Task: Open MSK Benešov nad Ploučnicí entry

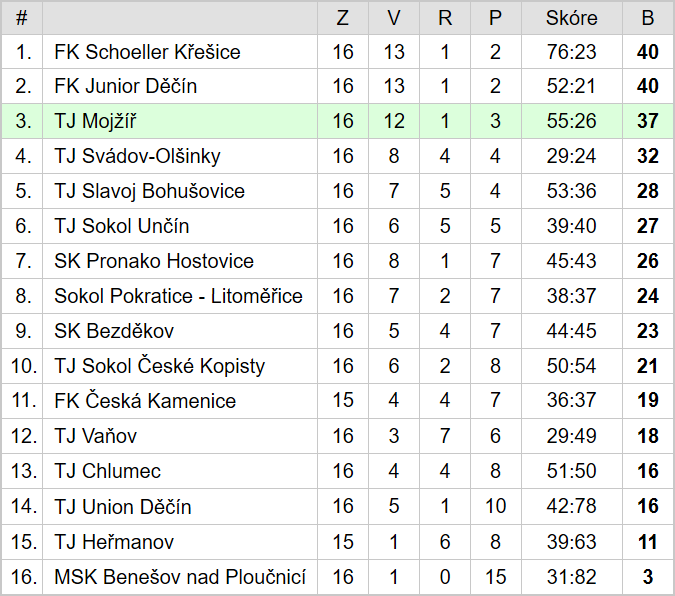Action: (x=180, y=577)
